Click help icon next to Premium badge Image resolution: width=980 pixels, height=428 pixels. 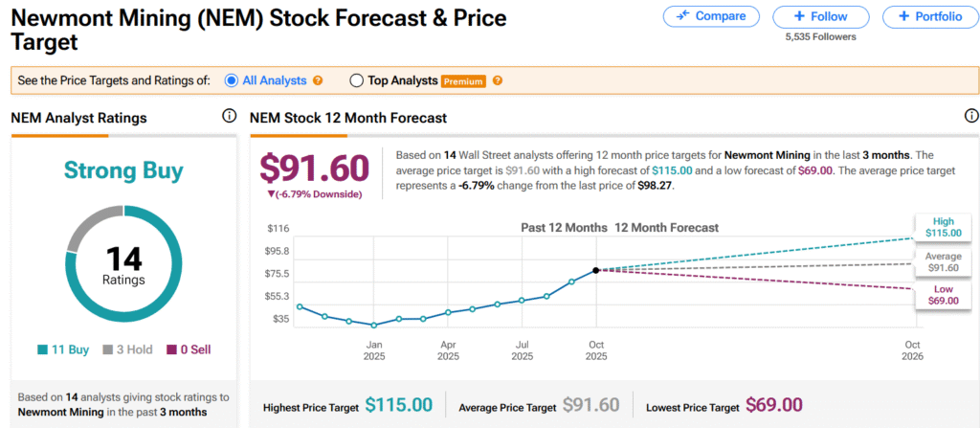point(498,80)
